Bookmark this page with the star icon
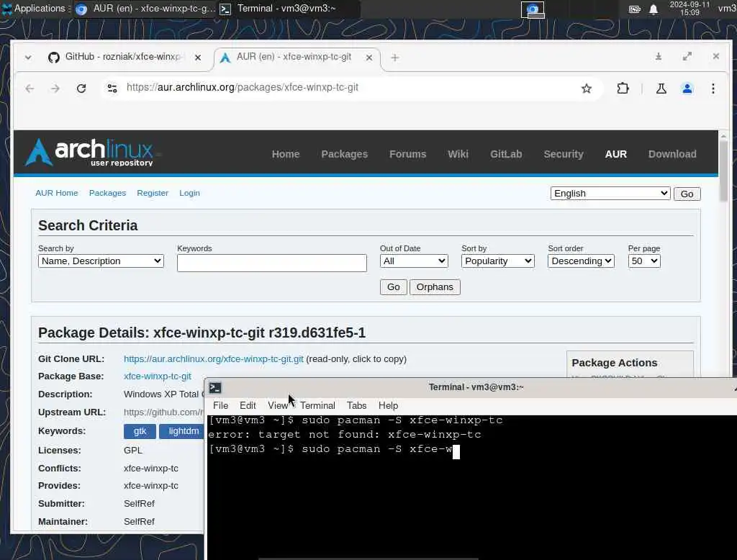The height and width of the screenshot is (560, 737). 586,89
